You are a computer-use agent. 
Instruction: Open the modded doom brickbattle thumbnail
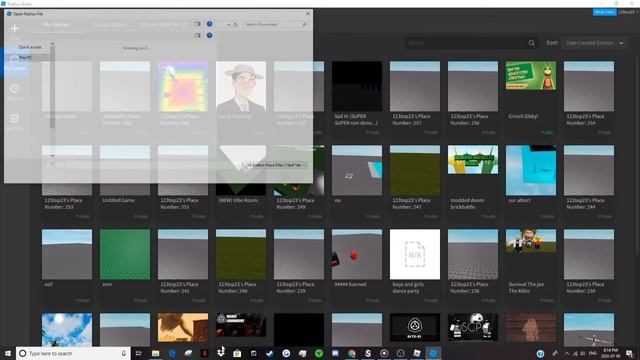[x=473, y=160]
